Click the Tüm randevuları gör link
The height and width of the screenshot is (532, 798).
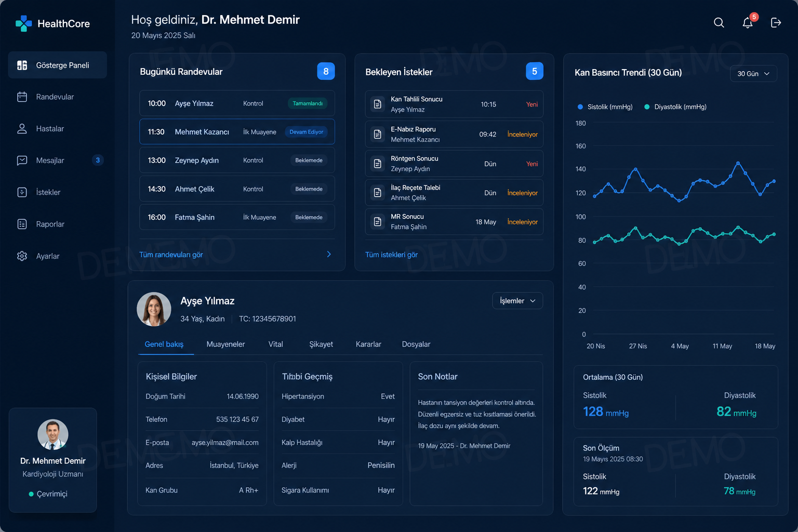click(171, 255)
